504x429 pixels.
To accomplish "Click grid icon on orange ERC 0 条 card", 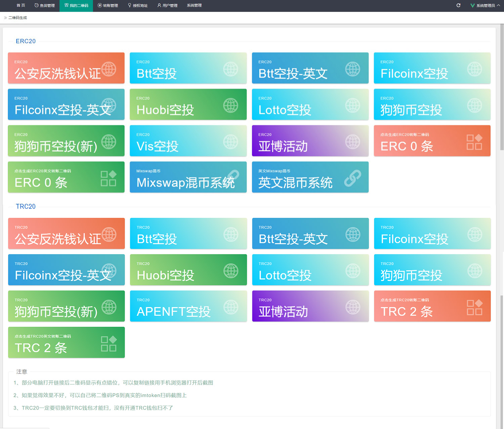I will (474, 142).
